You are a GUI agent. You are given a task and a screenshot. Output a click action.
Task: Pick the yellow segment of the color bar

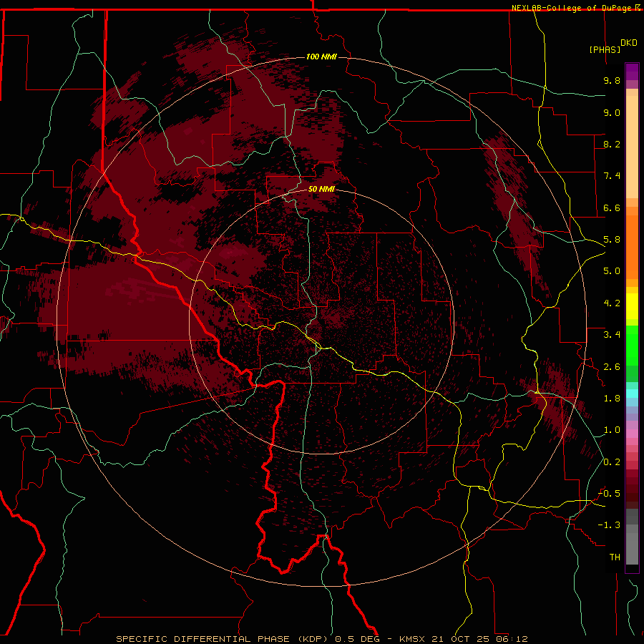[632, 306]
